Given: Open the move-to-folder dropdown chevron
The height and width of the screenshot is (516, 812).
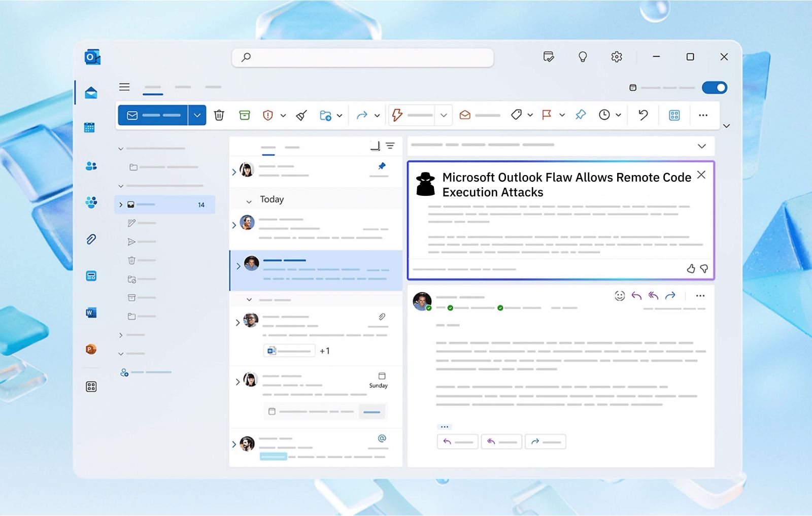Looking at the screenshot, I should click(340, 115).
